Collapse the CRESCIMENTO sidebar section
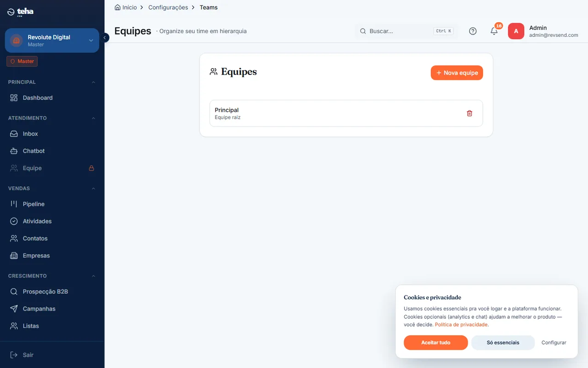588x368 pixels. click(94, 276)
